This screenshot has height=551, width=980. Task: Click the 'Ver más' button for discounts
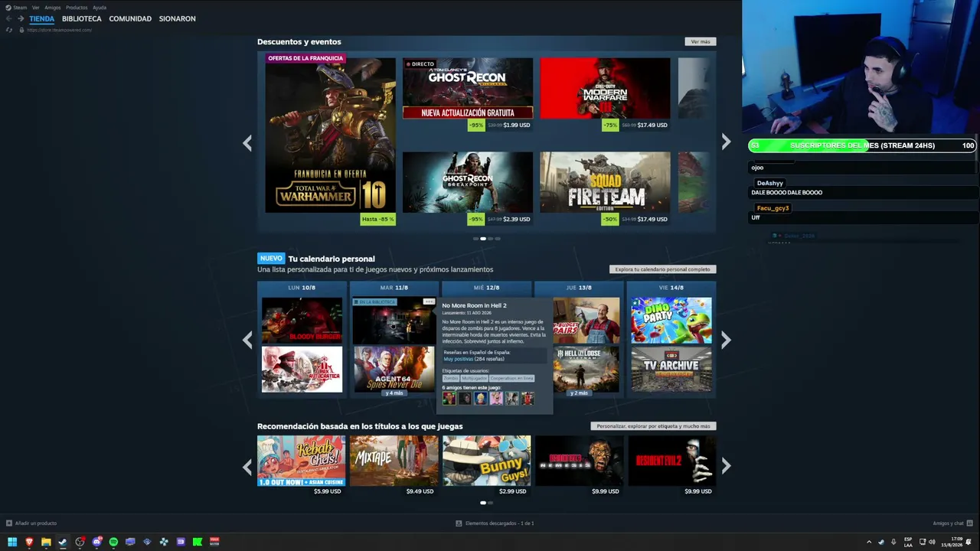click(x=701, y=41)
